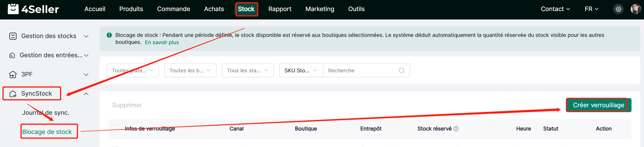The image size is (644, 147).
Task: Open the user profile avatar
Action: 636,9
